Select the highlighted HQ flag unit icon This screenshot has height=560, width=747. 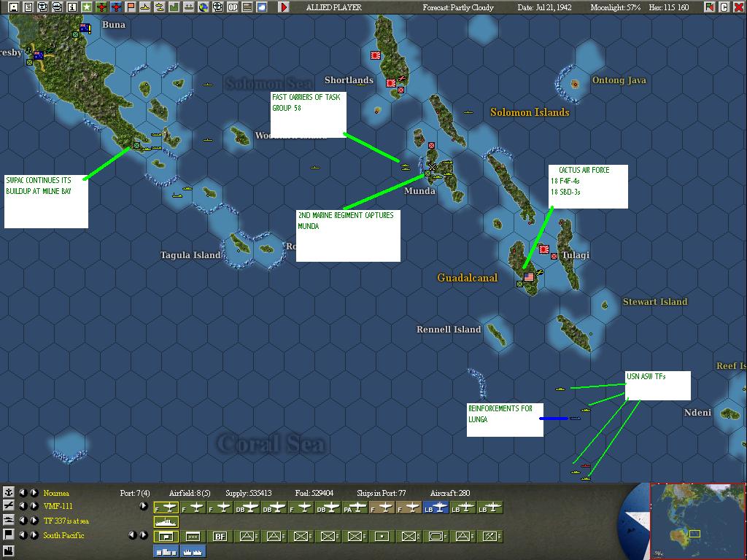pos(166,537)
